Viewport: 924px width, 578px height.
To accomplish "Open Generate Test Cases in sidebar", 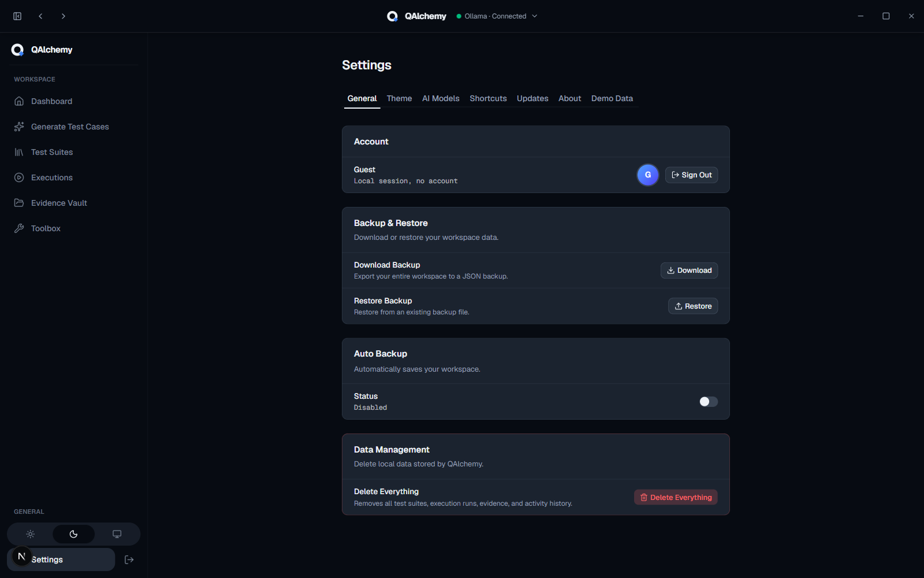I will pos(73,127).
